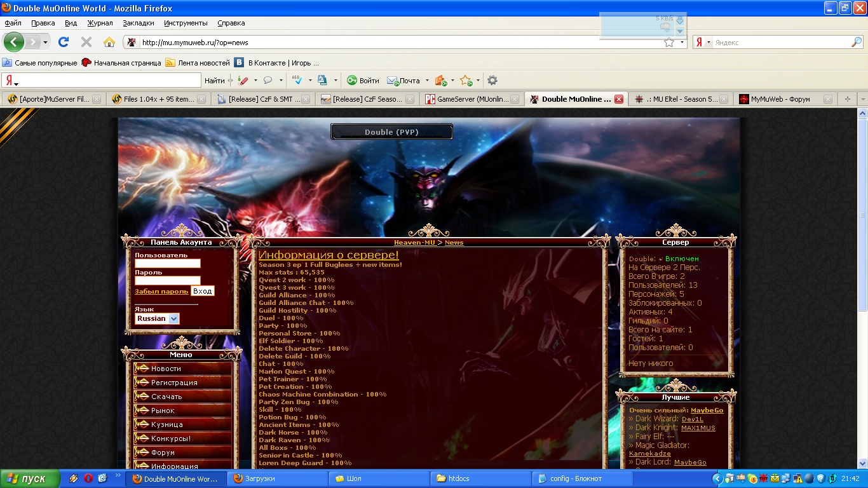Open the Загрузки taskbar window
The width and height of the screenshot is (868, 488).
(x=278, y=478)
